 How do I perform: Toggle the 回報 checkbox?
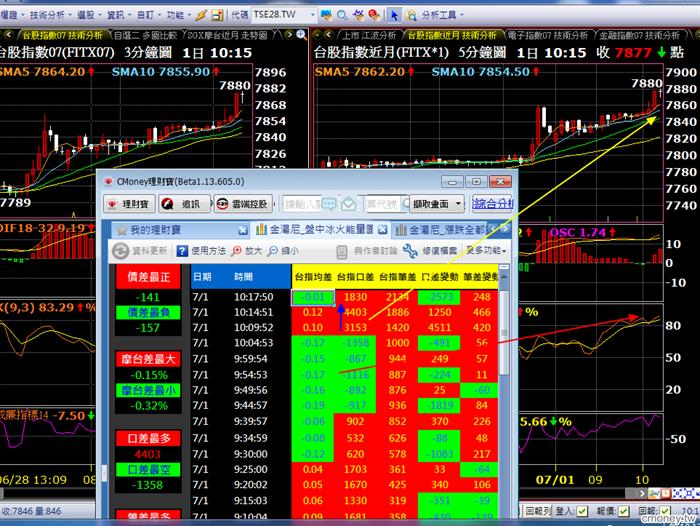pos(665,511)
